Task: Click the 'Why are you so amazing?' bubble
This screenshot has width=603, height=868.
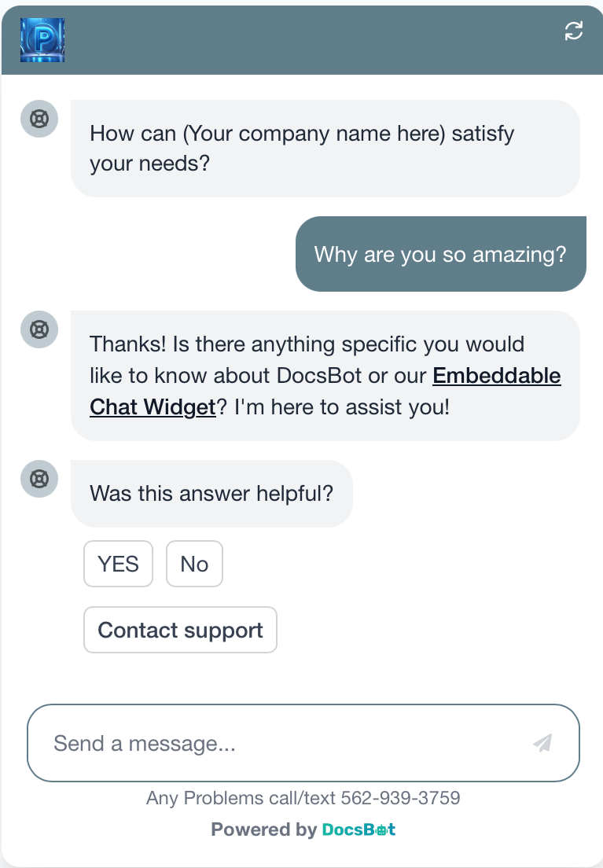Action: tap(441, 254)
